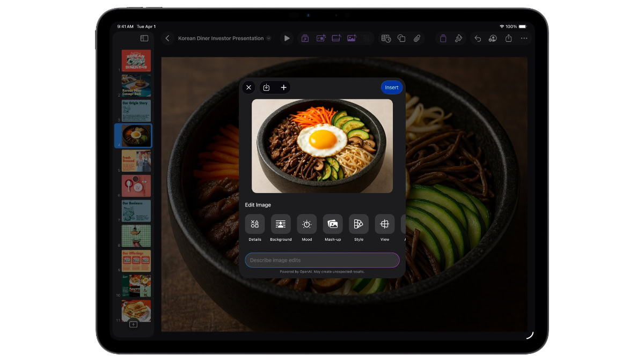
Task: Open the presentation title dropdown chevron
Action: point(268,38)
